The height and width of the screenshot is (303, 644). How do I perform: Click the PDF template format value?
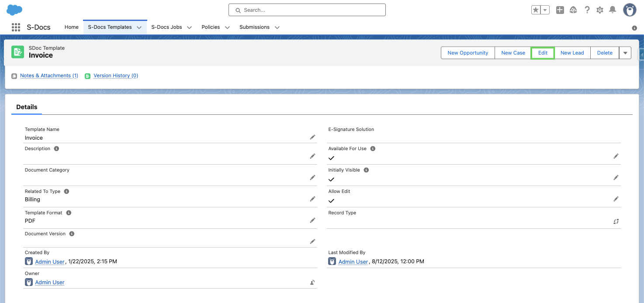[x=30, y=221]
